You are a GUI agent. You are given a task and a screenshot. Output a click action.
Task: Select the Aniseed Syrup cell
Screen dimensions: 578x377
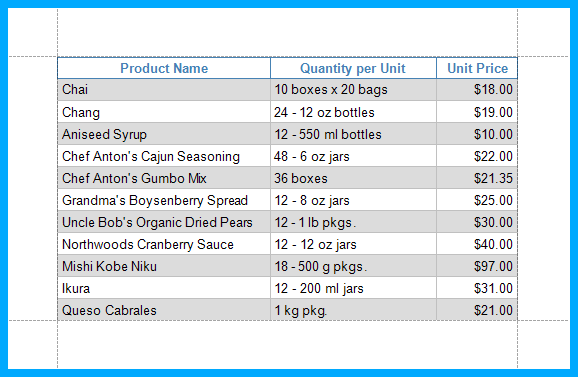[164, 134]
